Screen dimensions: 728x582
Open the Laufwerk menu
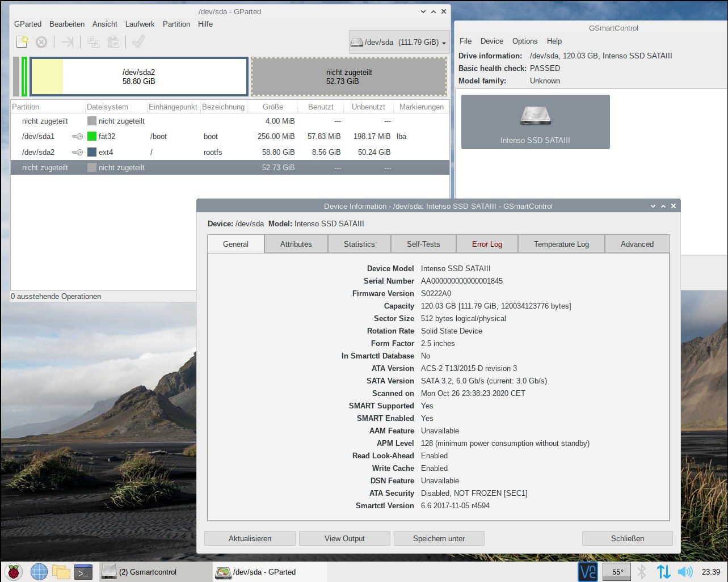click(x=140, y=24)
